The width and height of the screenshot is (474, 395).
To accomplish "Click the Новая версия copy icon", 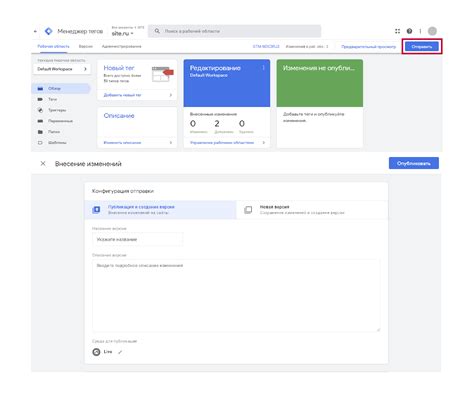I will point(248,210).
